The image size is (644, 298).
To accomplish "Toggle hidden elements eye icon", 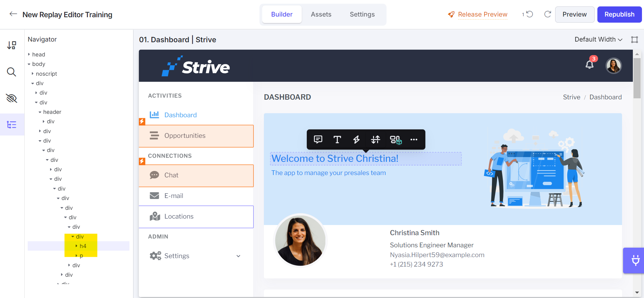I will [x=11, y=98].
